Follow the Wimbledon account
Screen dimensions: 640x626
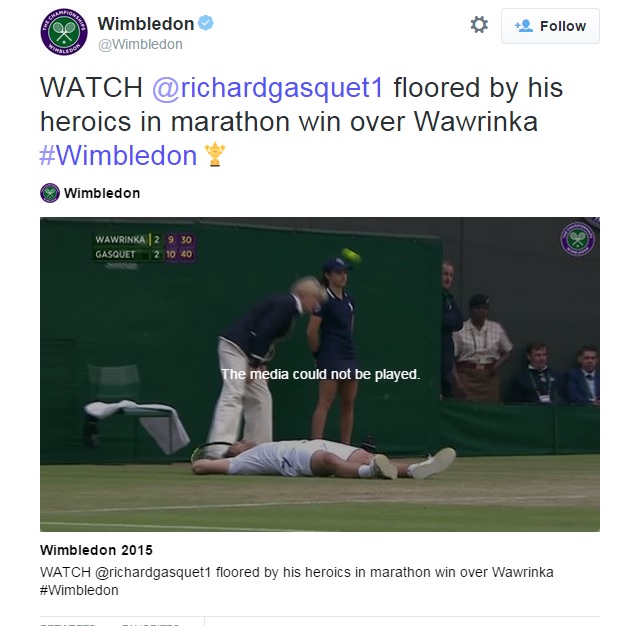550,26
